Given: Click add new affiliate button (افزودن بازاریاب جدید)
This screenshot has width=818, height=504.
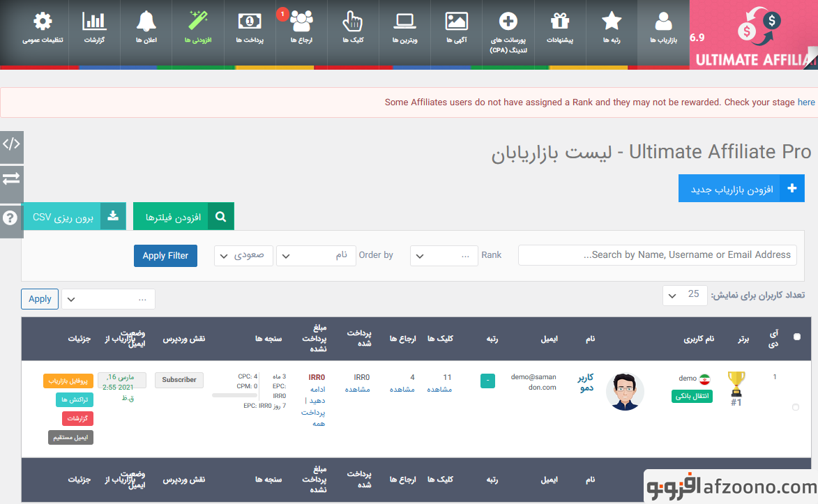Looking at the screenshot, I should [x=741, y=188].
